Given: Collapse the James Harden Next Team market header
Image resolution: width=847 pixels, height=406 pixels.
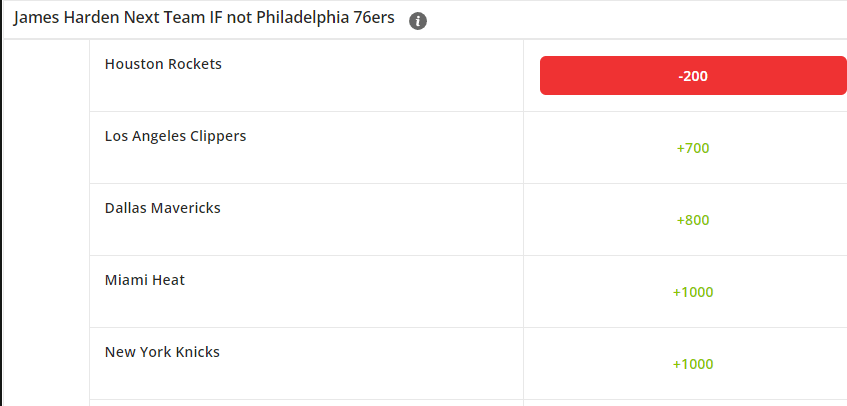Looking at the screenshot, I should [x=204, y=18].
